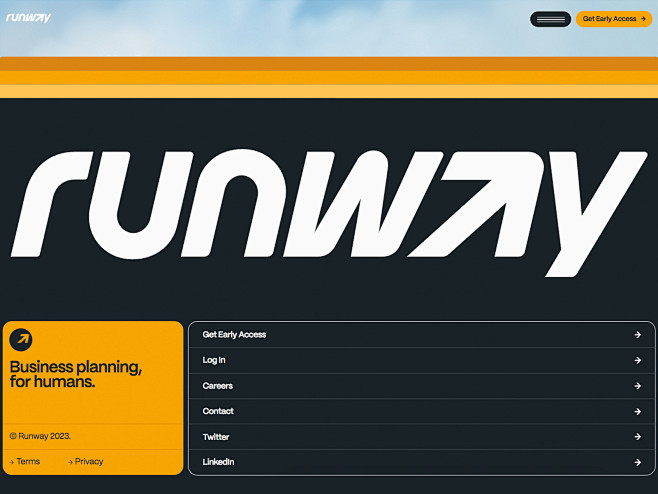Click arrow icon on Log In row

click(x=637, y=361)
